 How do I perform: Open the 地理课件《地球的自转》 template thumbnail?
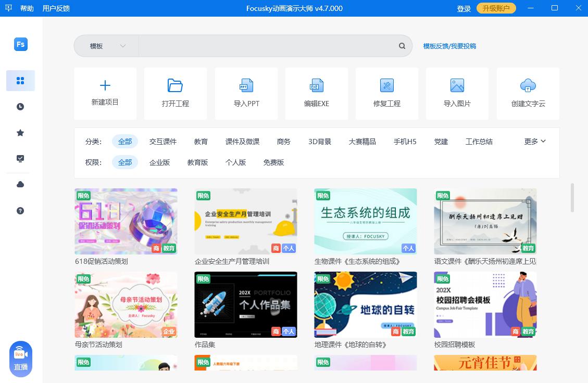(x=365, y=304)
